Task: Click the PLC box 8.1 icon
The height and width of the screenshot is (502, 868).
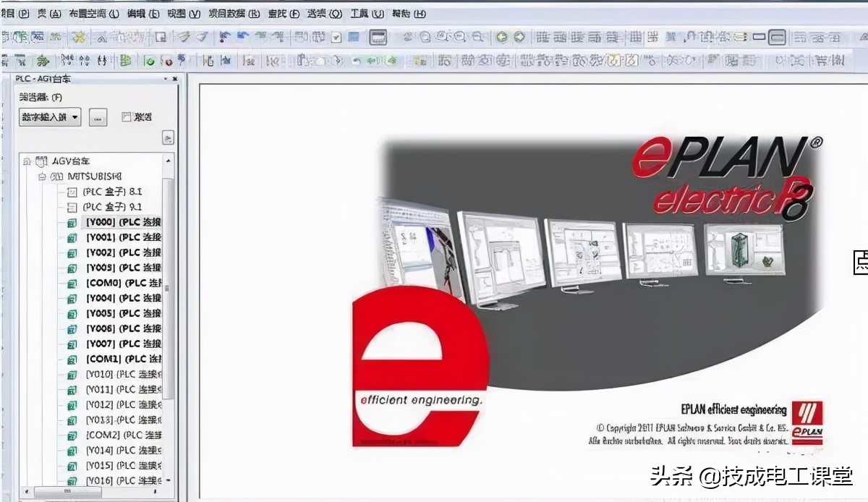Action: [x=72, y=192]
